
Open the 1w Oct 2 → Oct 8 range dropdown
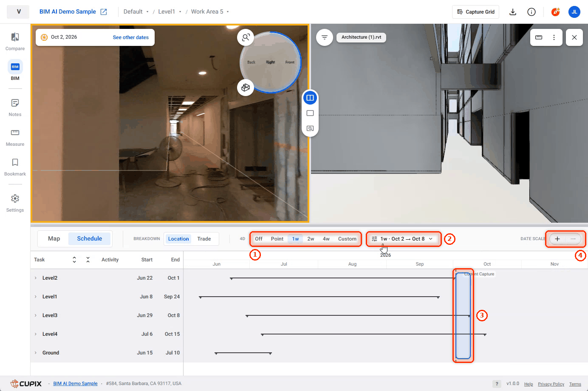click(x=402, y=239)
